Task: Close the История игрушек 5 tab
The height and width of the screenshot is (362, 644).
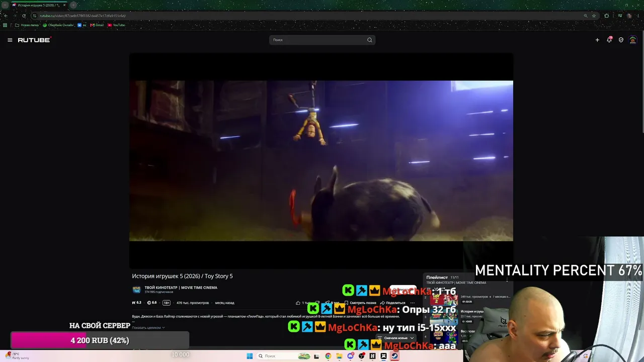Action: tap(64, 5)
